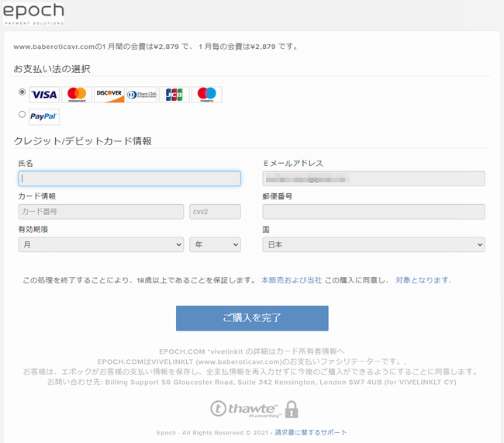The width and height of the screenshot is (504, 443).
Task: Click the Epoch Payment Solutions logo
Action: coord(33,14)
